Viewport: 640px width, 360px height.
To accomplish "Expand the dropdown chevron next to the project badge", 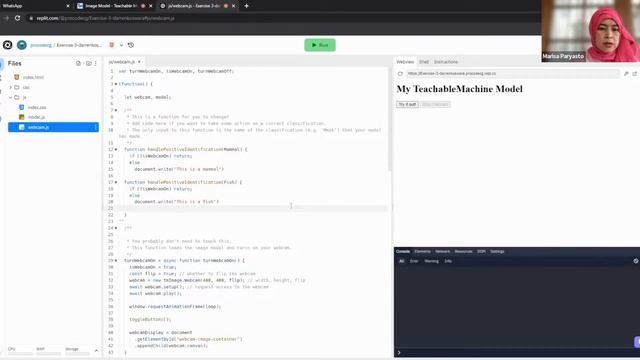I will click(x=121, y=45).
